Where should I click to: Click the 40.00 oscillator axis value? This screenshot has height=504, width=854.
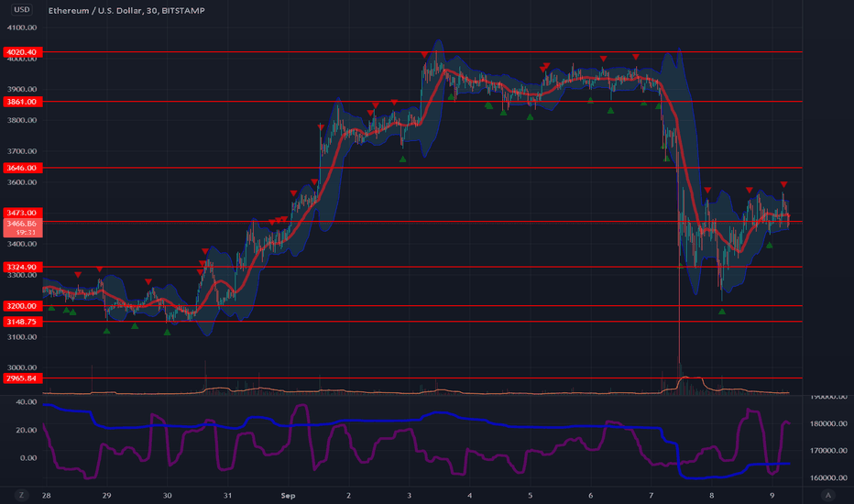coord(27,402)
